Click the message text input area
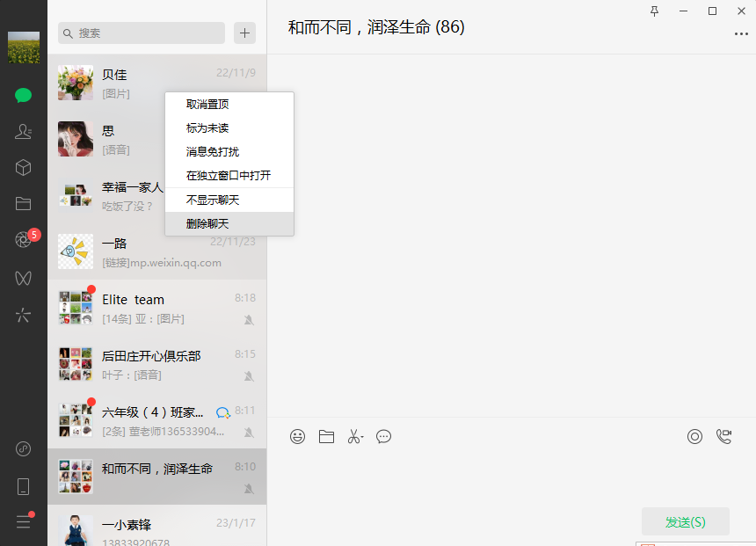The width and height of the screenshot is (756, 546). tap(511, 477)
